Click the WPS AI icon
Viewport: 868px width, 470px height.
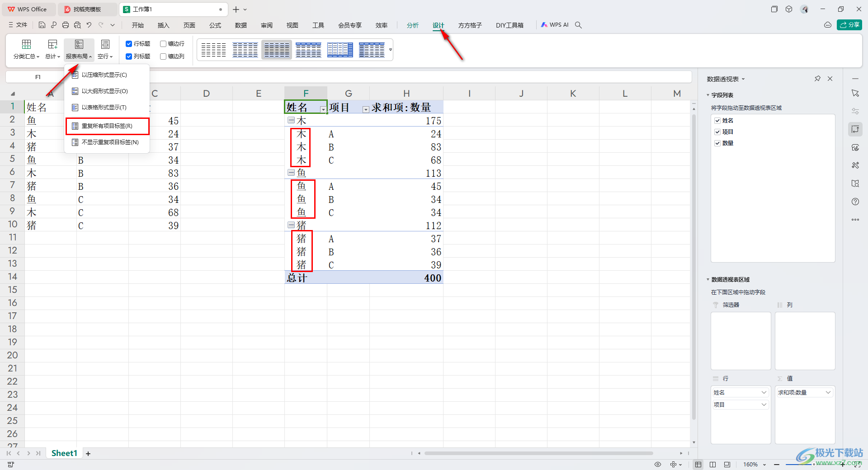pyautogui.click(x=555, y=25)
